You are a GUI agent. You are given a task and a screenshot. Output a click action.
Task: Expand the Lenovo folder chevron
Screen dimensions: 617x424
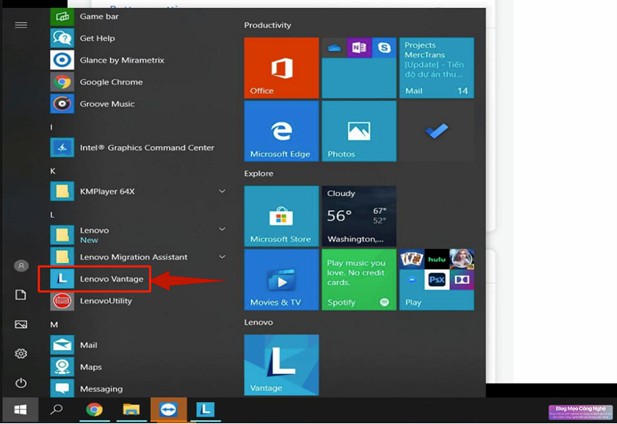222,229
